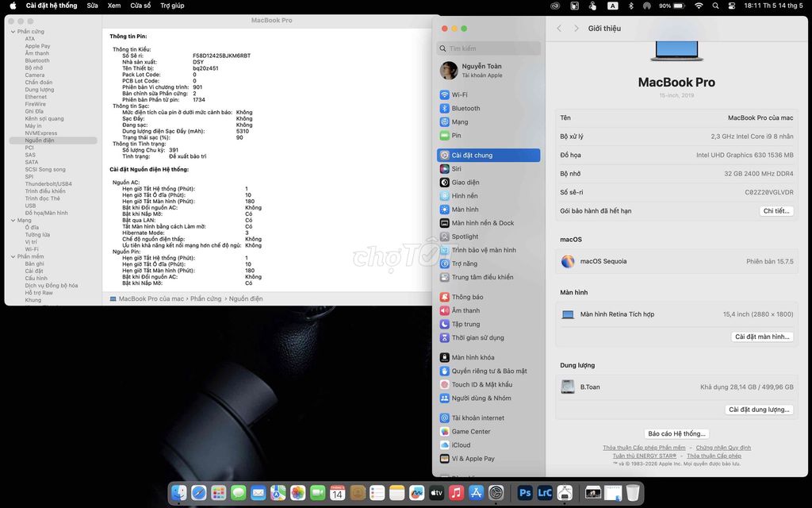Collapse Phần cứng tree in System Information
This screenshot has width=812, height=508.
[x=13, y=32]
